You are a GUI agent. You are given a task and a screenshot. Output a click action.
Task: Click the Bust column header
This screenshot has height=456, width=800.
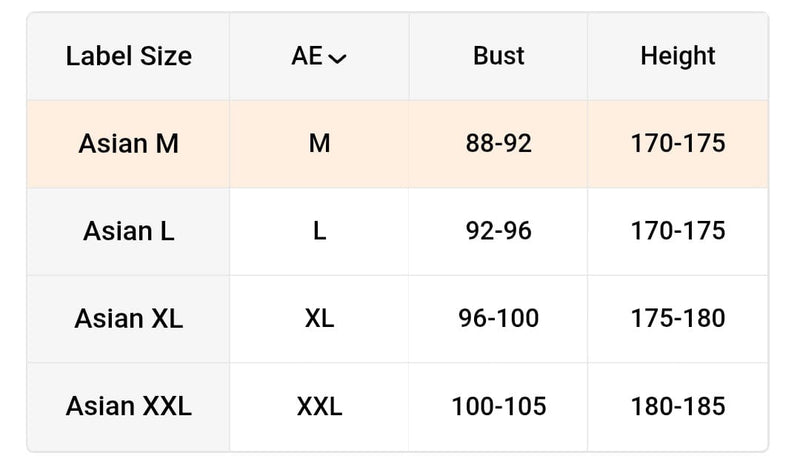click(498, 56)
